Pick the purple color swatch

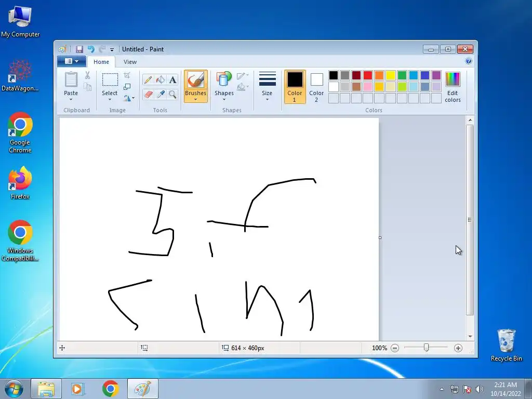(x=436, y=75)
